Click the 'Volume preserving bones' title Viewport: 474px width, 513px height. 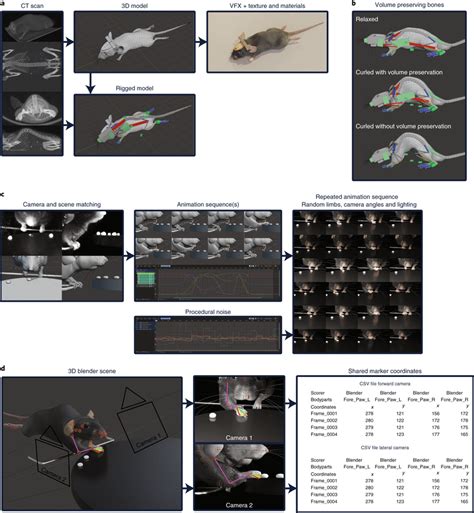[409, 5]
